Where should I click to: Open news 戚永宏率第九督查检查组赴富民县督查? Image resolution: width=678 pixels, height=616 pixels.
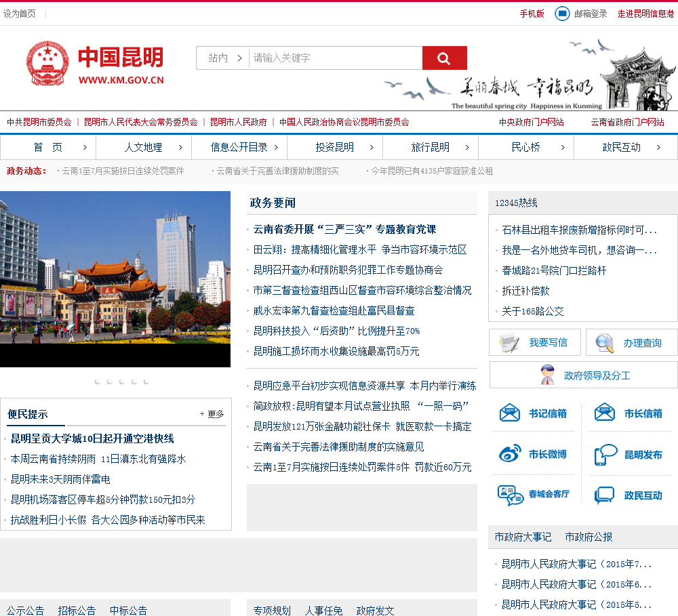tap(334, 310)
